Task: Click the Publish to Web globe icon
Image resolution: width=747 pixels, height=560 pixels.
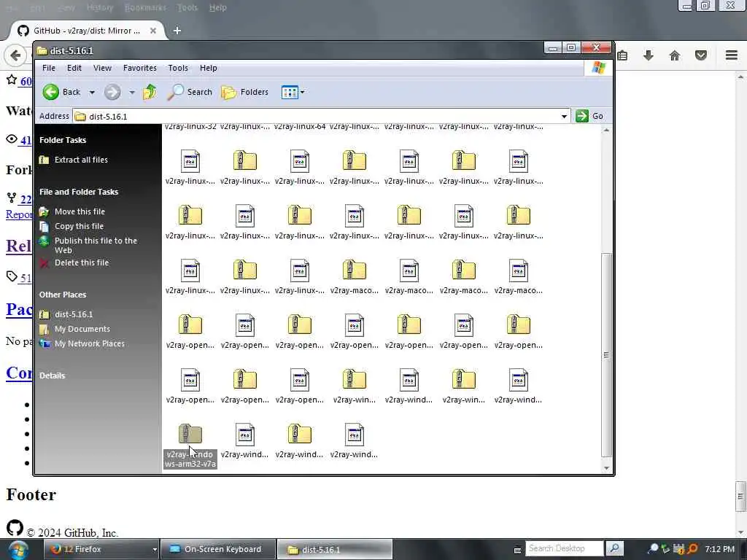Action: 44,241
